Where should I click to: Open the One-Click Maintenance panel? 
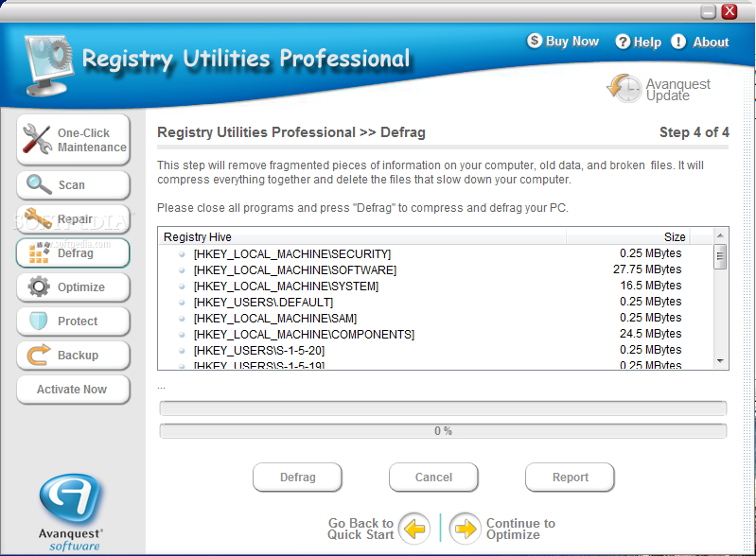pyautogui.click(x=73, y=140)
